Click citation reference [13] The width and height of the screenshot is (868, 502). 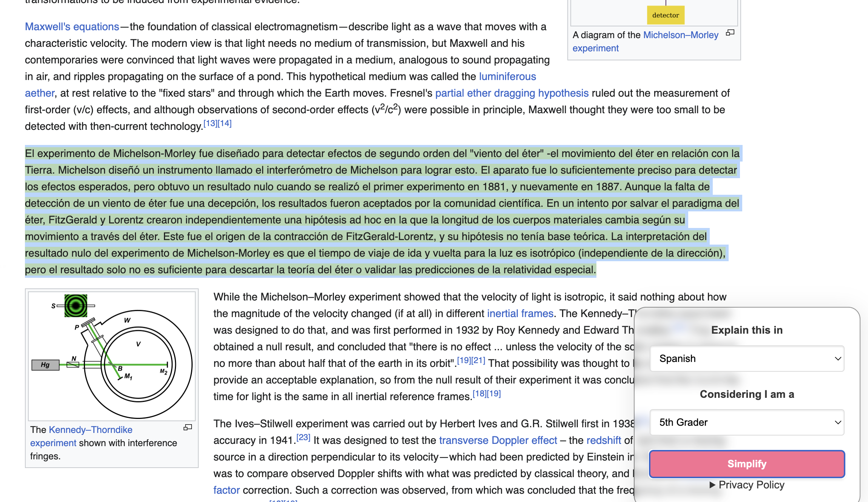pos(210,123)
